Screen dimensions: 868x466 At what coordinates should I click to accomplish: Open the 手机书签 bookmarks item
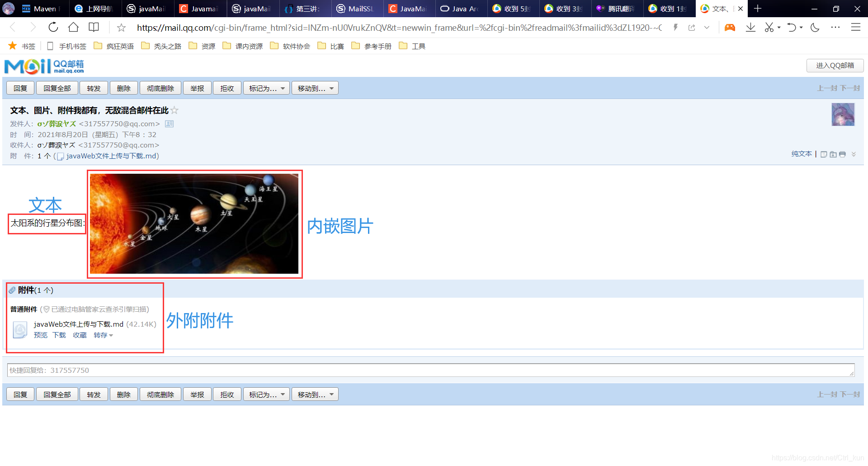click(67, 46)
